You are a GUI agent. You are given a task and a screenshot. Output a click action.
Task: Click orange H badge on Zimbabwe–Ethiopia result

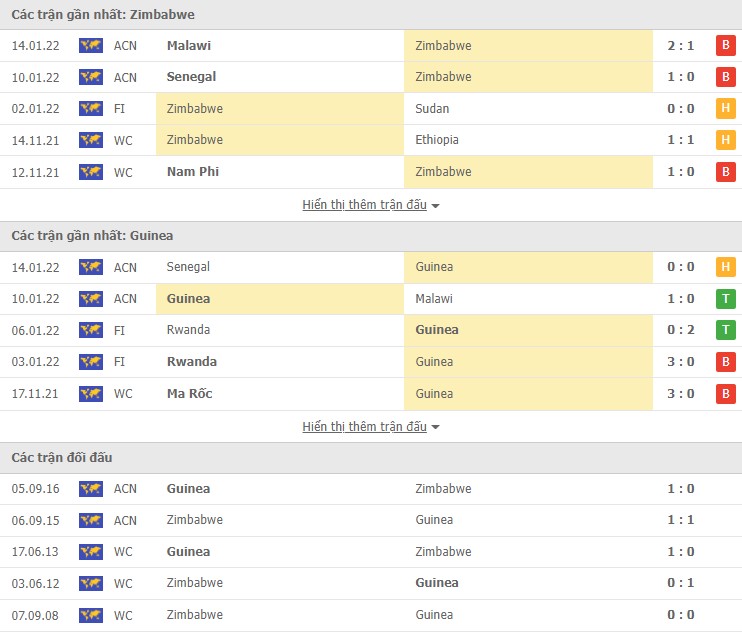[x=725, y=140]
